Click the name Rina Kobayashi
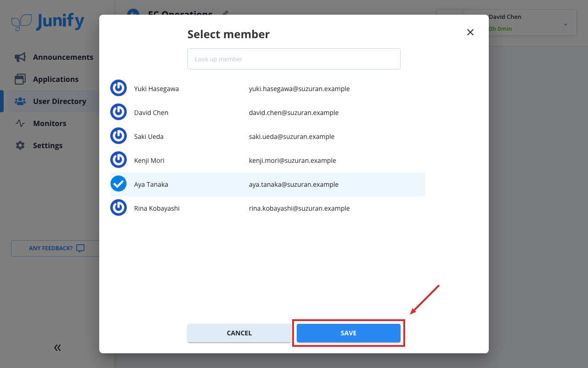This screenshot has width=588, height=368. point(157,208)
